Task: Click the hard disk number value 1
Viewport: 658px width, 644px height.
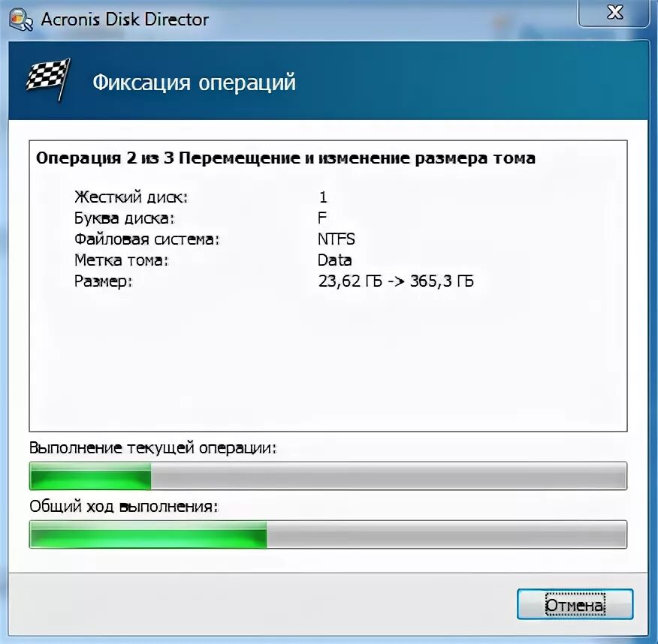Action: [323, 197]
